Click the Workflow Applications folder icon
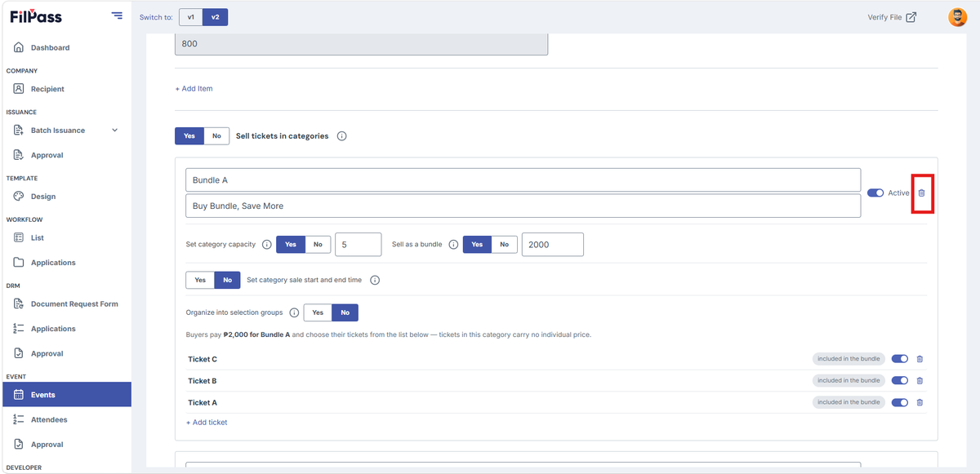Viewport: 980px width, 474px height. pyautogui.click(x=19, y=263)
